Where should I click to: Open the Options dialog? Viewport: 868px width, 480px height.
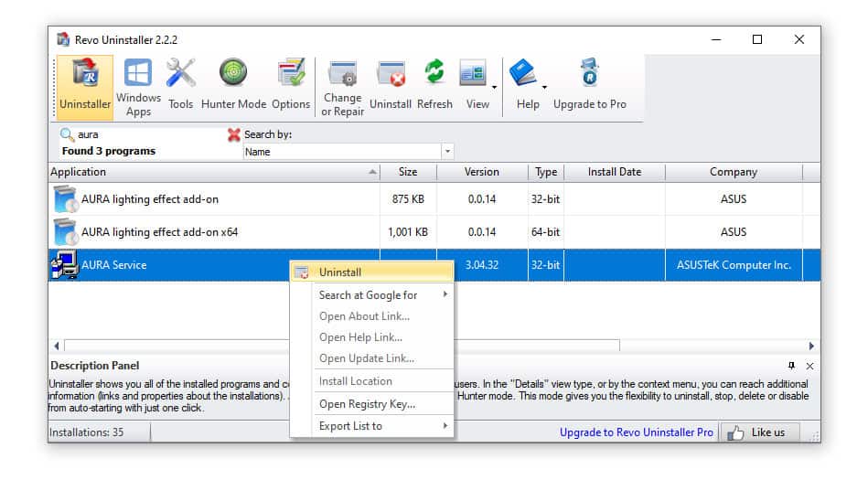click(291, 84)
